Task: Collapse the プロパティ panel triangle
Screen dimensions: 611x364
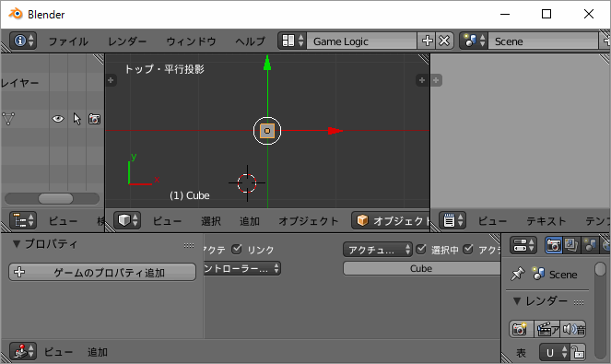Action: tap(17, 244)
